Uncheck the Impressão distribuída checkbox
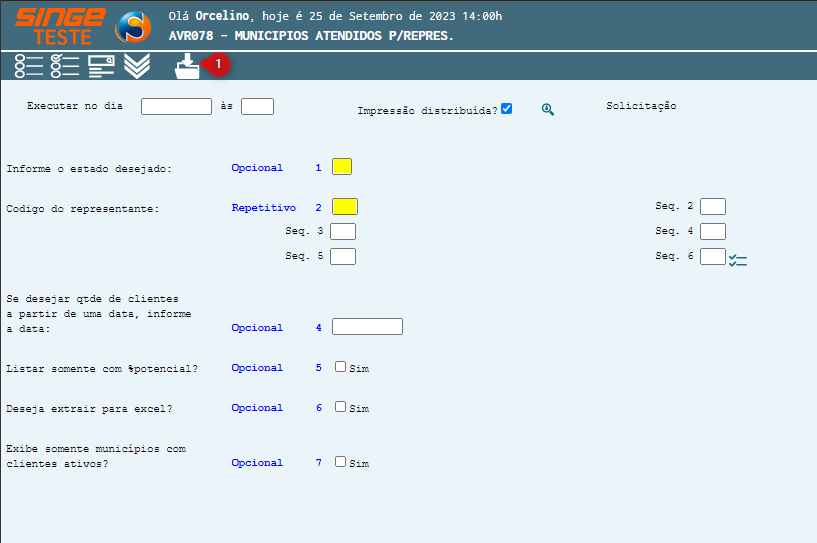 tap(507, 108)
